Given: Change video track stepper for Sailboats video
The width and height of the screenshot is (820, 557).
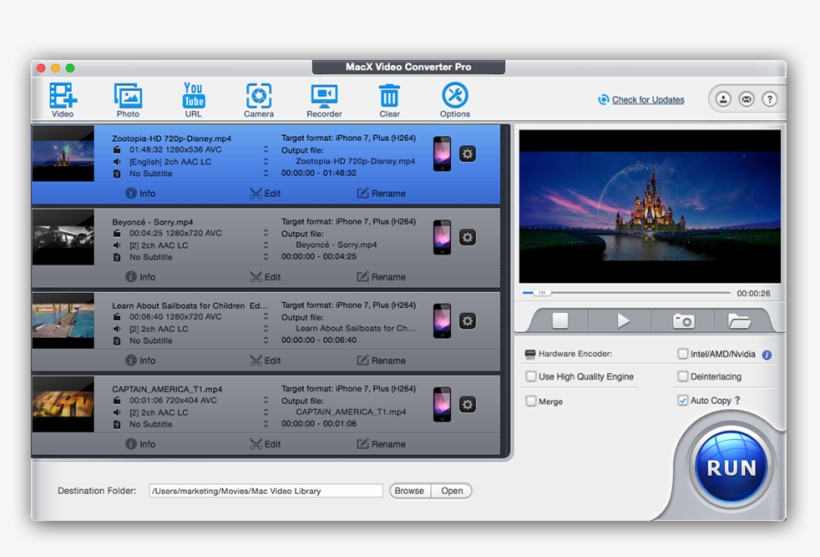Looking at the screenshot, I should tap(266, 317).
